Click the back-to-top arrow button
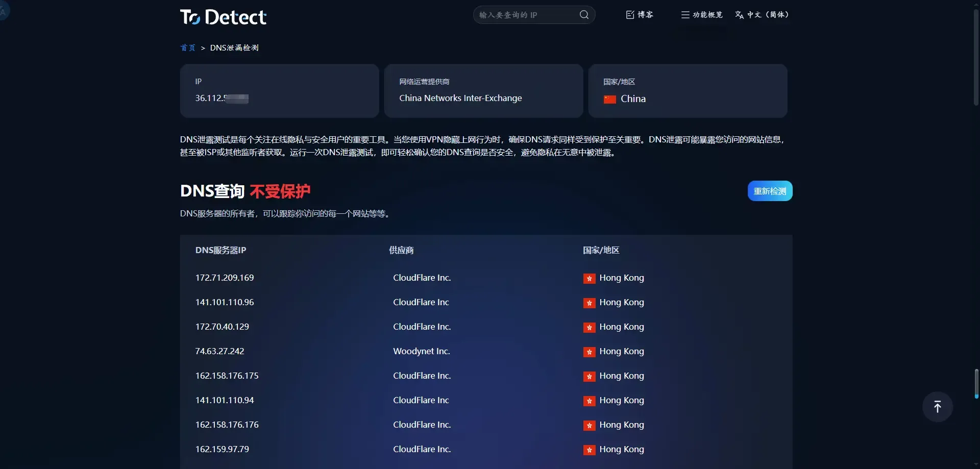The height and width of the screenshot is (469, 980). coord(937,407)
